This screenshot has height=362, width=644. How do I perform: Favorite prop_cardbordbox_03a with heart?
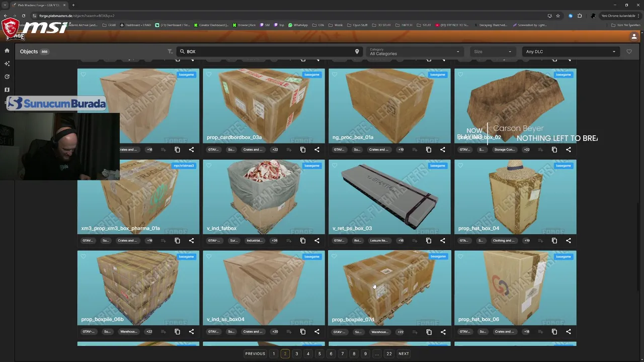pyautogui.click(x=209, y=74)
